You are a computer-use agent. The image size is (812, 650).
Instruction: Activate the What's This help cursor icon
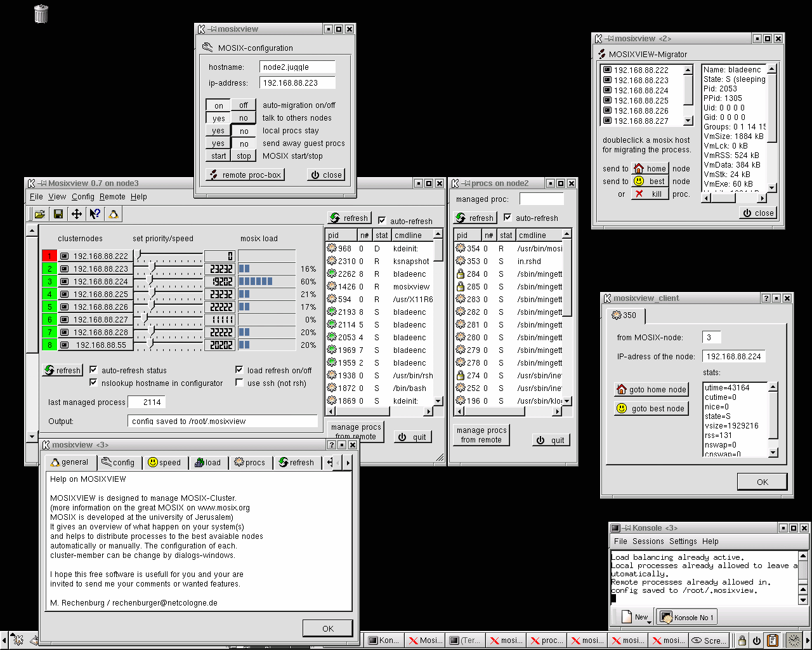click(x=95, y=214)
